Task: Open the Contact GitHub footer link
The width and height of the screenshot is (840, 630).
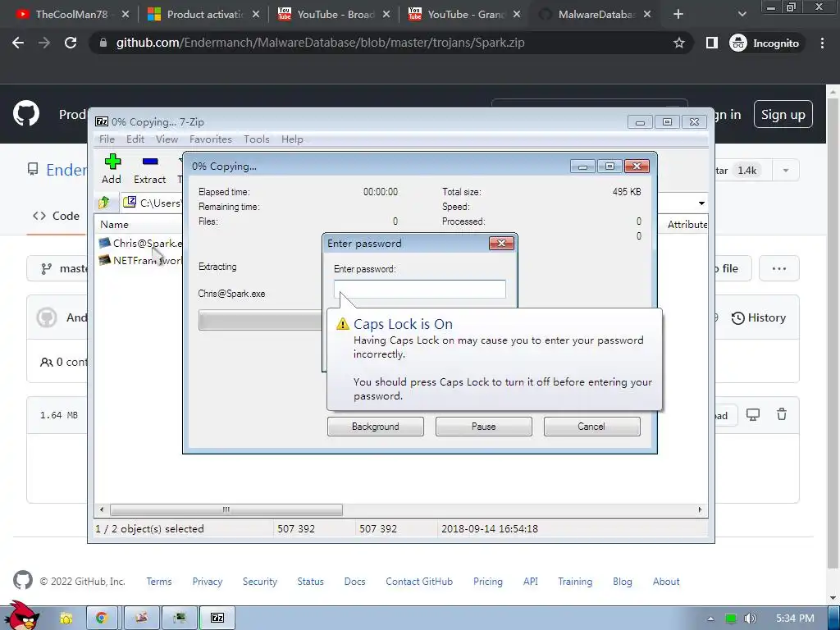Action: click(419, 582)
